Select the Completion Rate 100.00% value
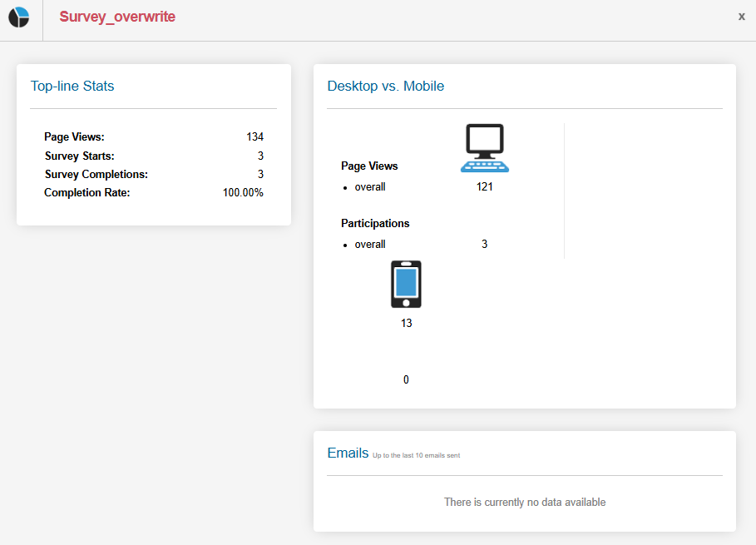 pos(243,192)
